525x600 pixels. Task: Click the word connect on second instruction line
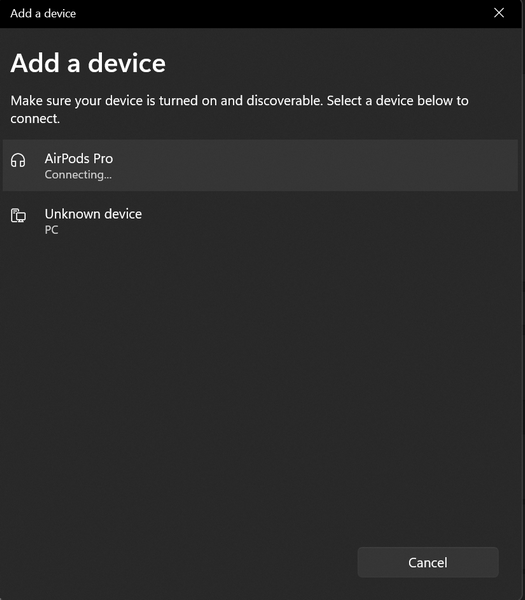34,119
